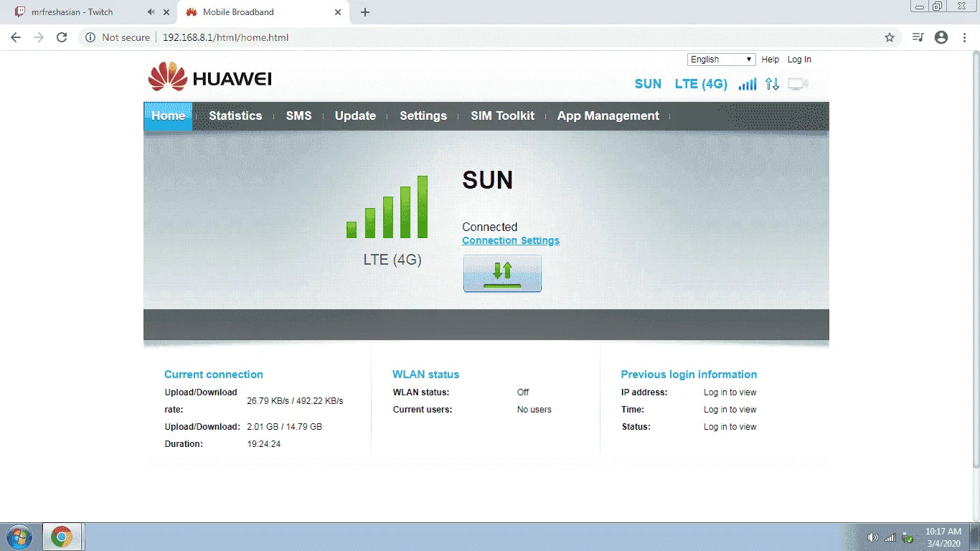This screenshot has width=980, height=551.
Task: Bookmark this page with the star icon
Action: click(890, 37)
